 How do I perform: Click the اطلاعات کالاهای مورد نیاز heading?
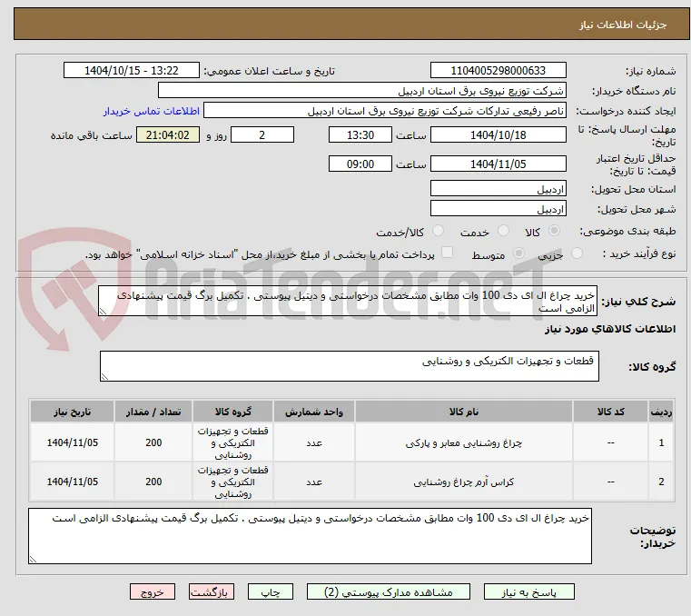pos(610,329)
